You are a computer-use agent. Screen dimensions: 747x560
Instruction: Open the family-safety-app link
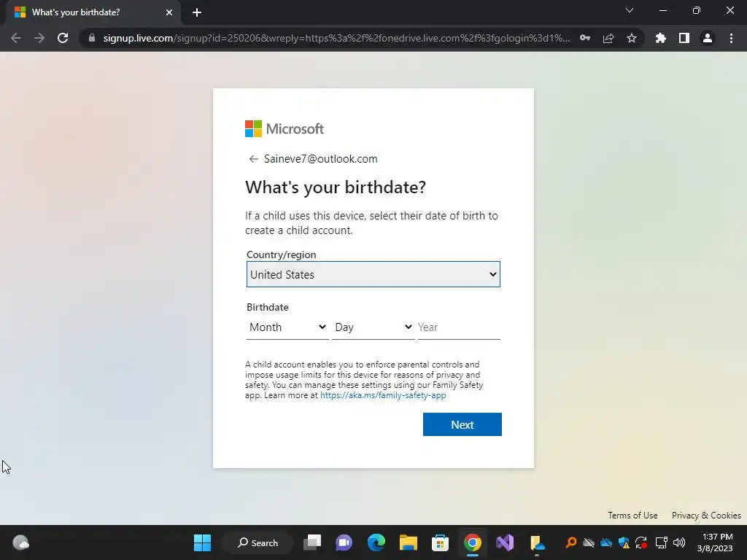383,395
